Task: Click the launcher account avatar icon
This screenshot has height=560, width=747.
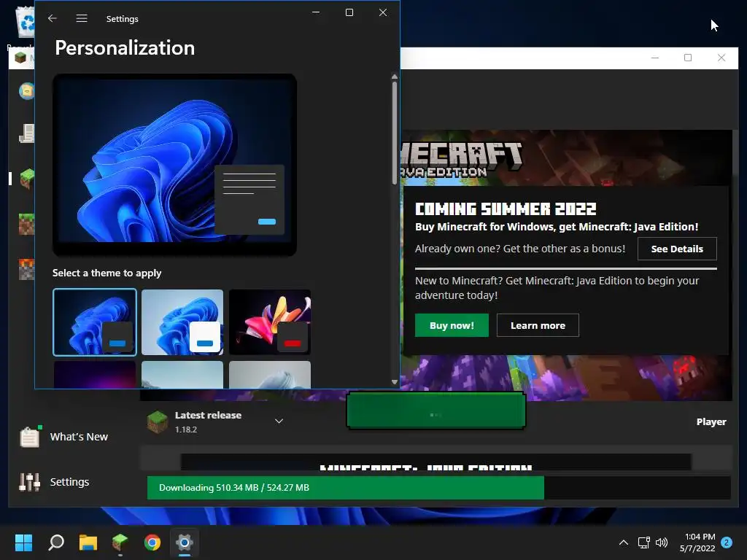Action: [x=27, y=90]
